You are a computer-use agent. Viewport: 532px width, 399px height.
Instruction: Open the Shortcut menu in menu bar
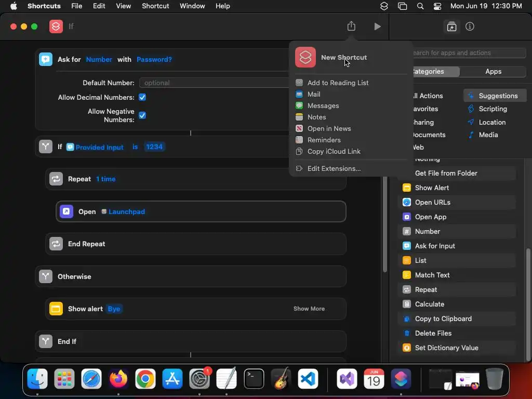(x=155, y=6)
